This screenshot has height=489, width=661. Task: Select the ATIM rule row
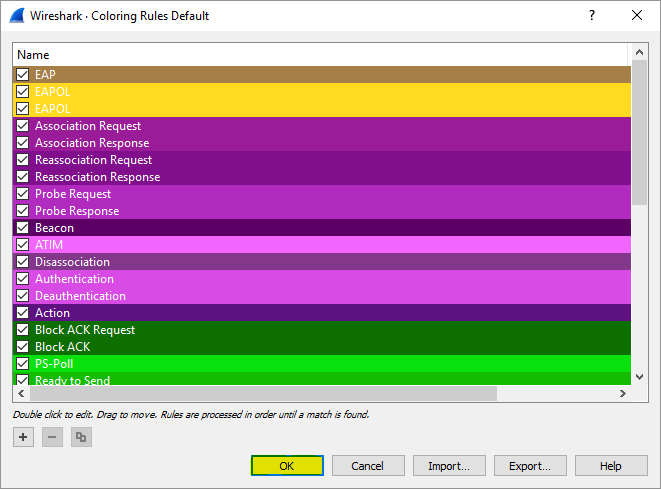tap(322, 244)
